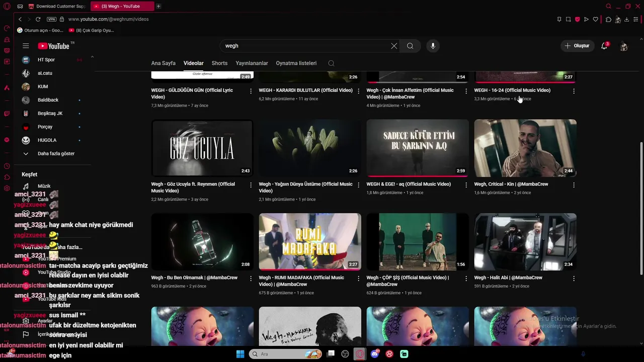Play the RUMI MADAFAKA video thumbnail
644x362 pixels.
pos(310,242)
